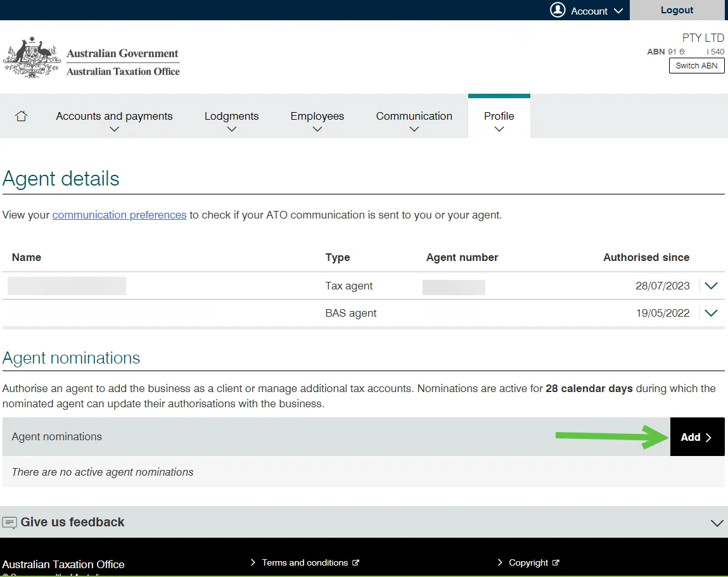Open the Profile menu tab

click(x=499, y=121)
